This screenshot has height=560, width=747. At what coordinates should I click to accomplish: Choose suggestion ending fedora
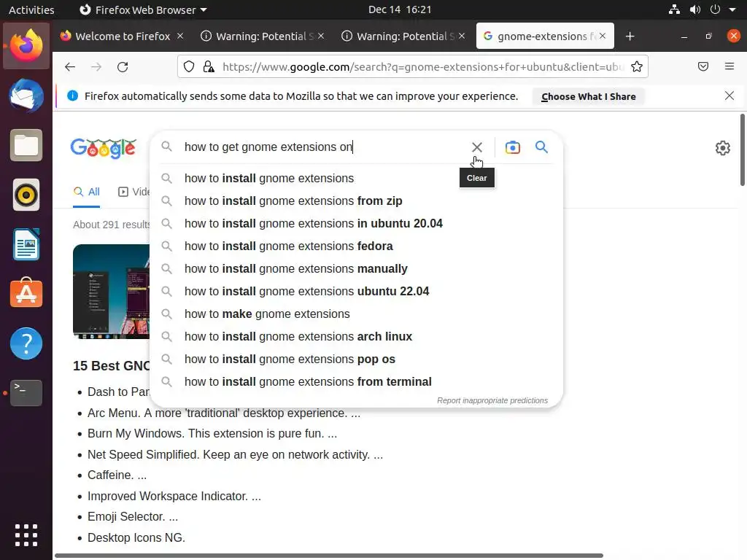click(356, 246)
